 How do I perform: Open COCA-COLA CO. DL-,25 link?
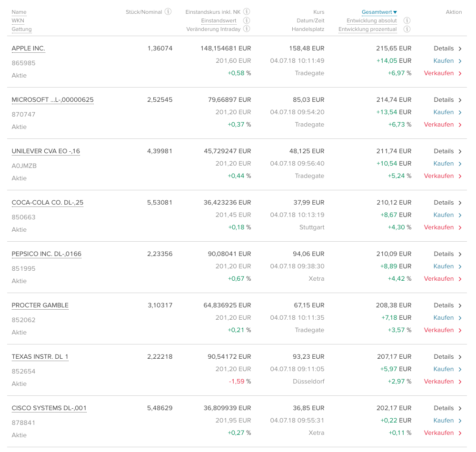pyautogui.click(x=47, y=202)
